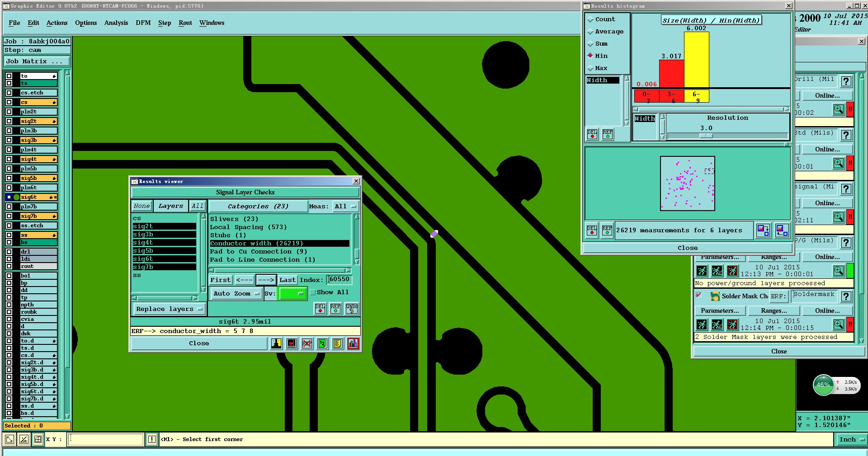Click Parameters... for Solder Mask check
868x456 pixels.
click(720, 311)
